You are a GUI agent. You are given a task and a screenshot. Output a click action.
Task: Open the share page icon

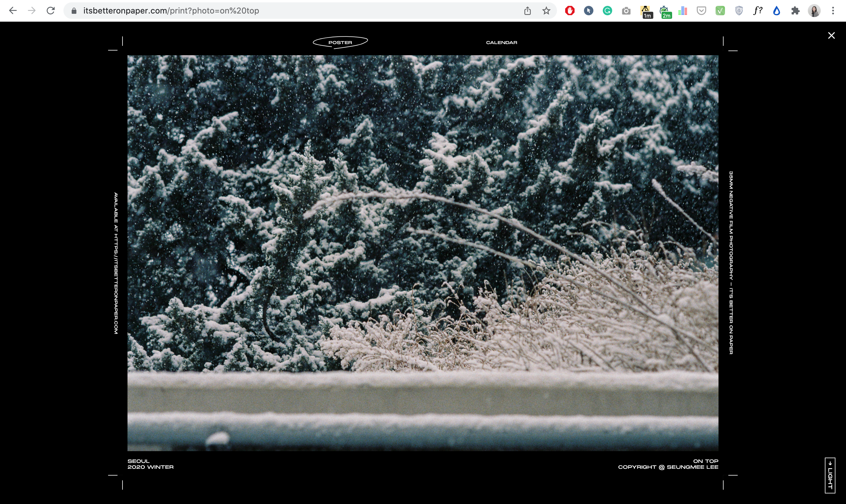527,11
